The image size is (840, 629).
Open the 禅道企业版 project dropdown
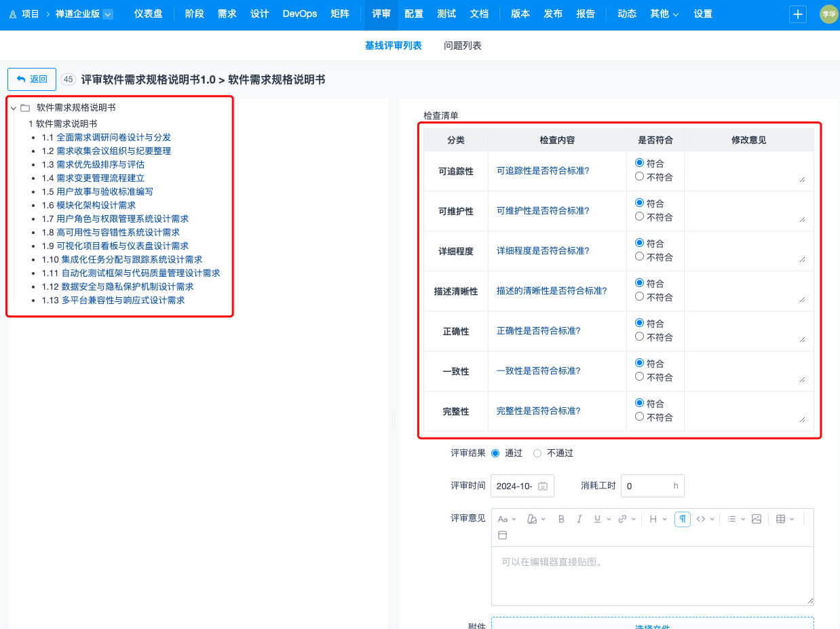tap(108, 14)
